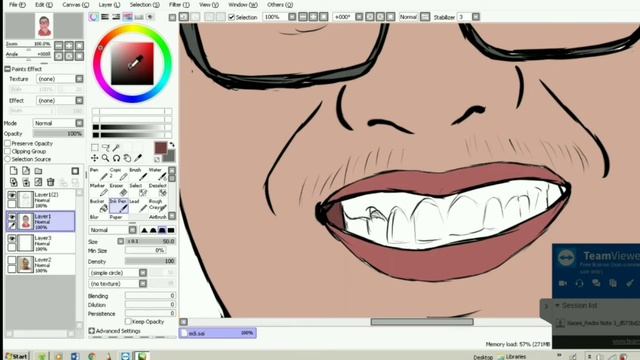Open the File menu
The width and height of the screenshot is (640, 360).
[x=17, y=4]
